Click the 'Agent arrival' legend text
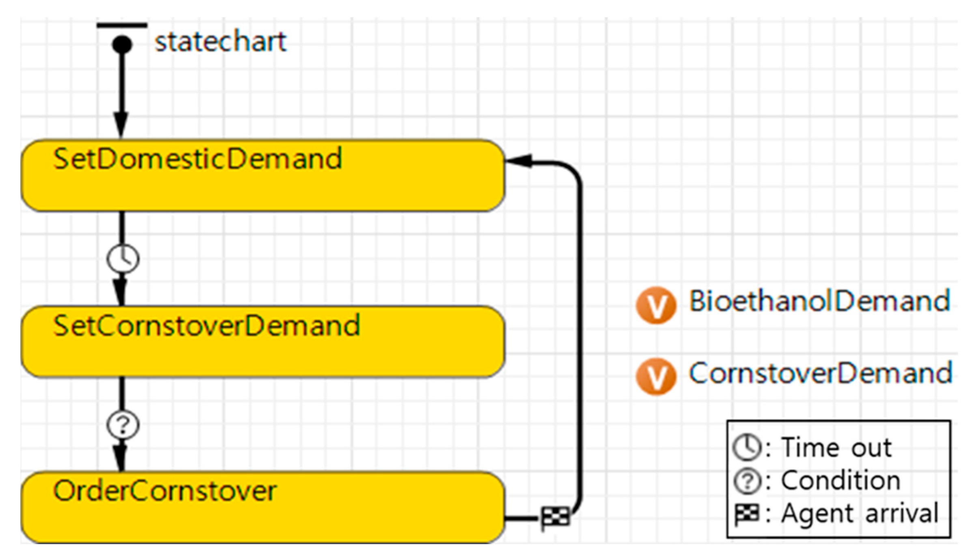 click(x=860, y=514)
